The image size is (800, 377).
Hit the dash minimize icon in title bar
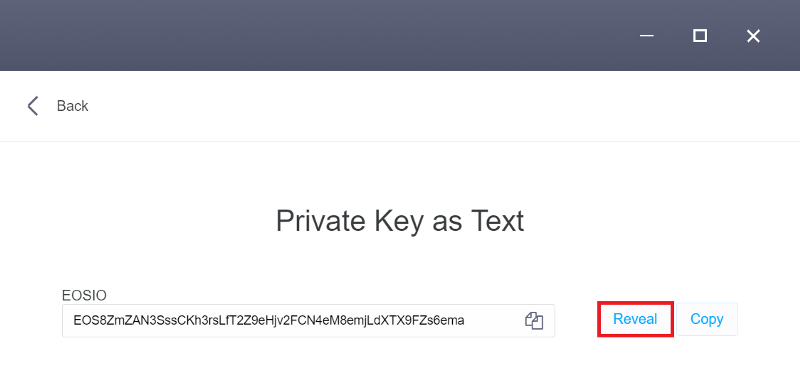coord(647,36)
